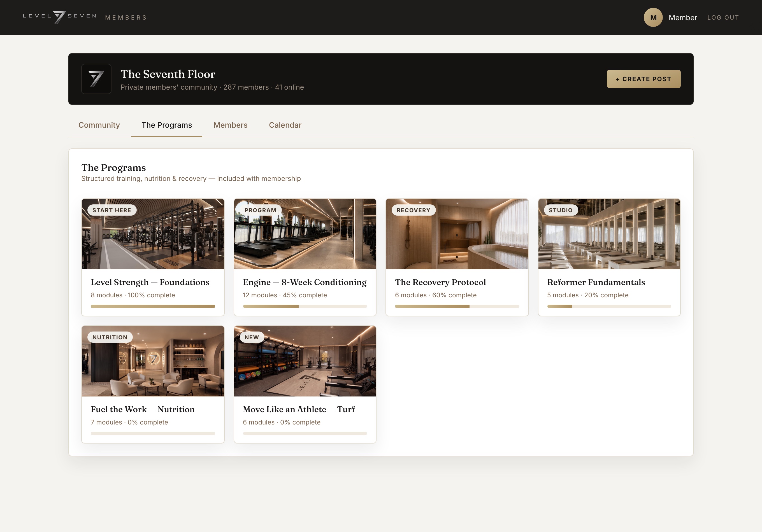The height and width of the screenshot is (532, 762).
Task: Click the NUTRITION badge
Action: [110, 337]
